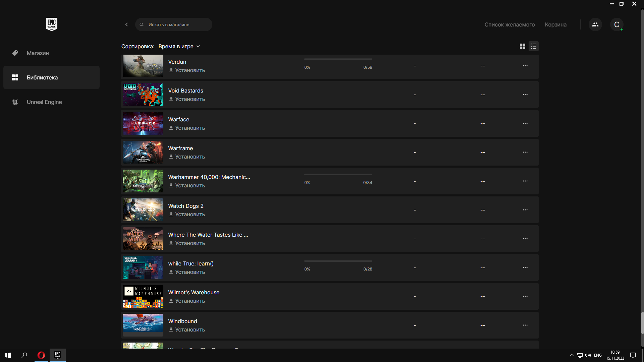Screen dimensions: 644x362
Task: Open the Корзина cart link
Action: [x=555, y=24]
